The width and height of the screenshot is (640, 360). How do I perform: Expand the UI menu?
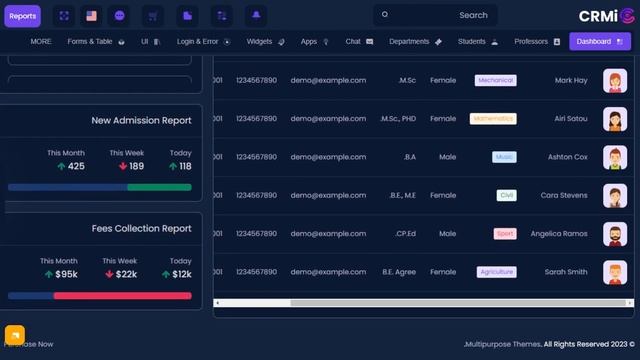click(x=150, y=41)
